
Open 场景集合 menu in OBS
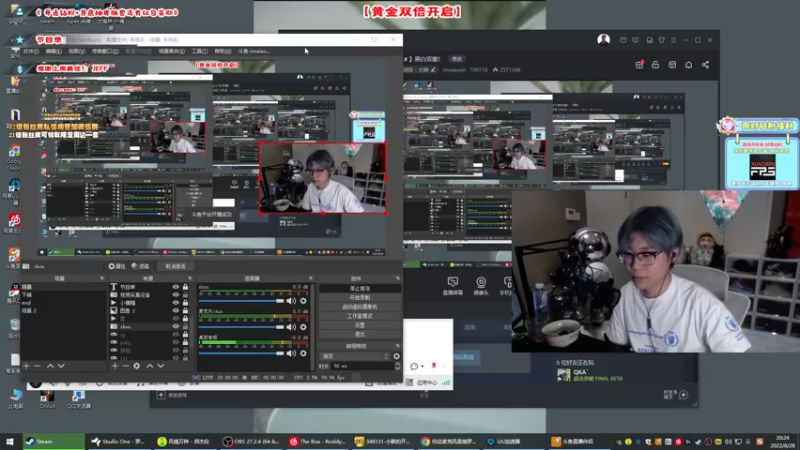(x=171, y=52)
